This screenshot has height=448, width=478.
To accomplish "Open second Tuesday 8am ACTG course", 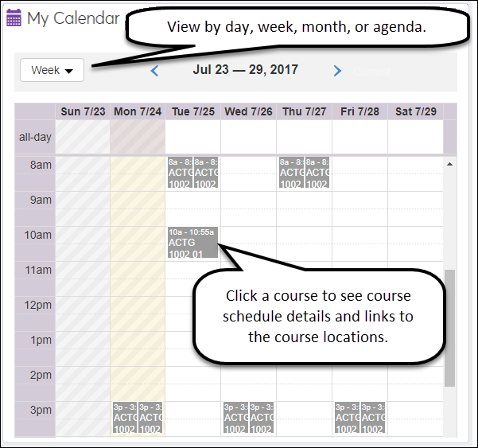I will click(x=206, y=173).
